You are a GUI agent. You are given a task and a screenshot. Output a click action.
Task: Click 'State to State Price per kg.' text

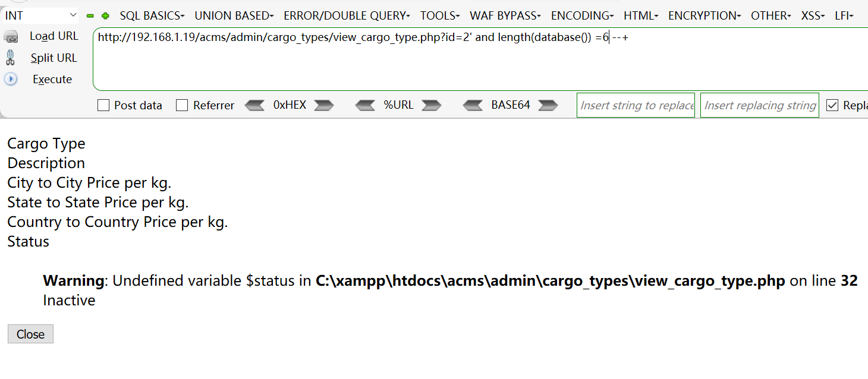click(98, 202)
